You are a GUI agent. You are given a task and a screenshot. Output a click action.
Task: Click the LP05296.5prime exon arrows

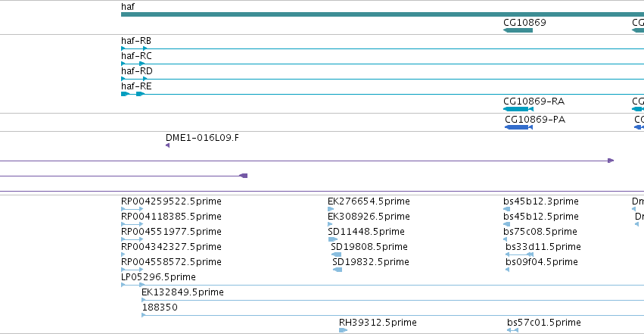pos(132,285)
